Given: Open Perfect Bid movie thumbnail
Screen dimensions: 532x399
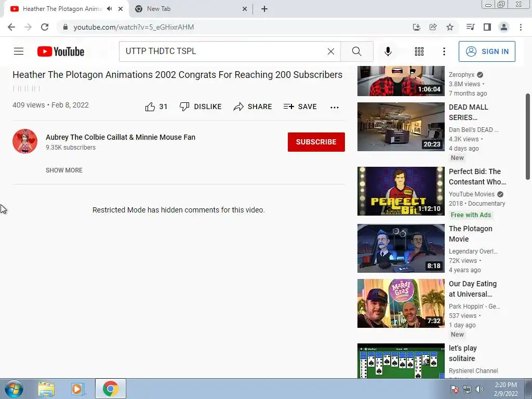Looking at the screenshot, I should click(x=401, y=191).
